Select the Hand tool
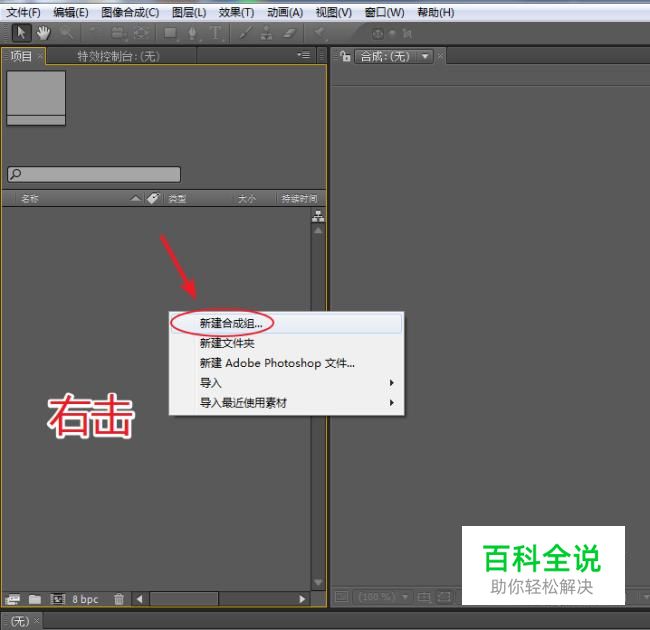The height and width of the screenshot is (630, 650). point(44,33)
